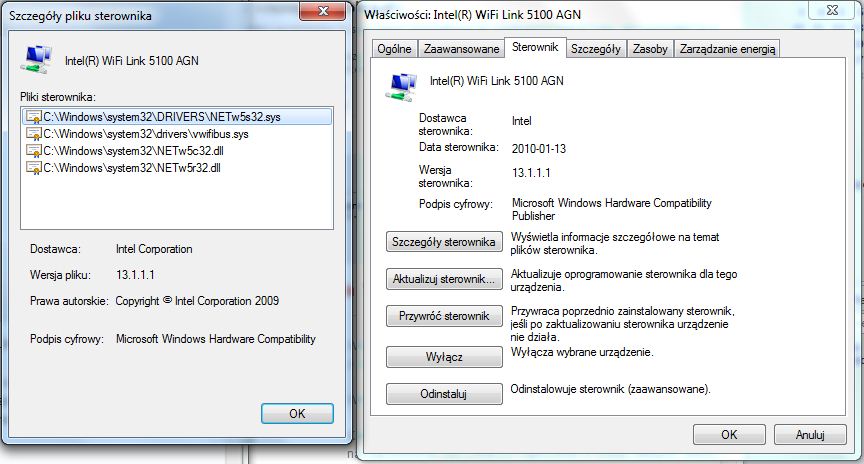Click OK in the Właściwości window
Screen dimensions: 864x464
point(729,435)
